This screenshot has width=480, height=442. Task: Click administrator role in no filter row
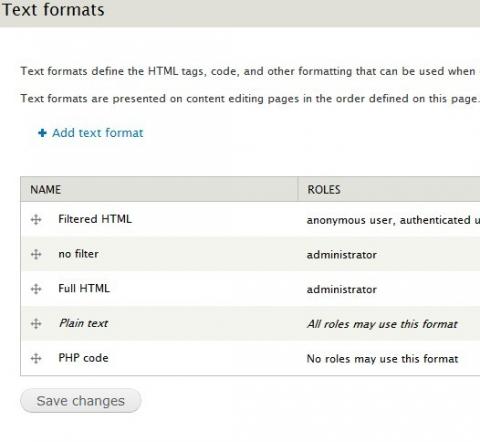tap(342, 255)
